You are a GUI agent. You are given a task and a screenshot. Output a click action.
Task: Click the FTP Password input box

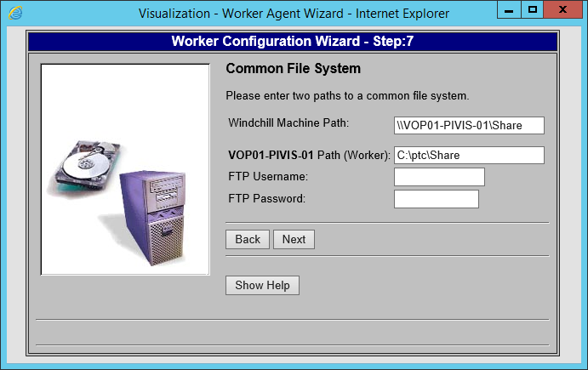click(x=437, y=199)
